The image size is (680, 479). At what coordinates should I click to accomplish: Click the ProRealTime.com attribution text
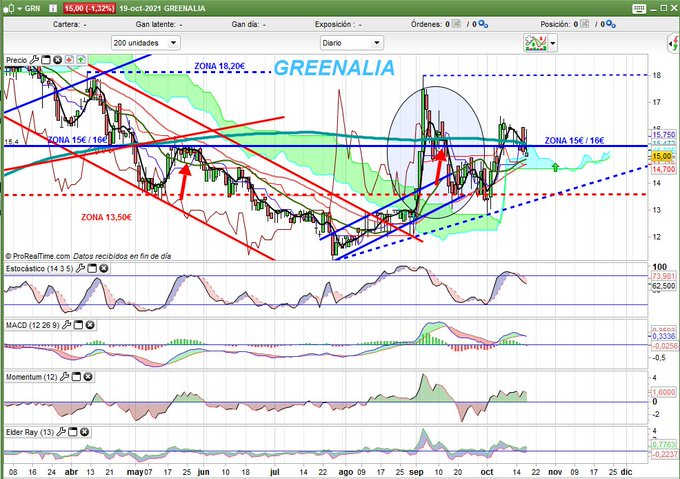(x=88, y=256)
